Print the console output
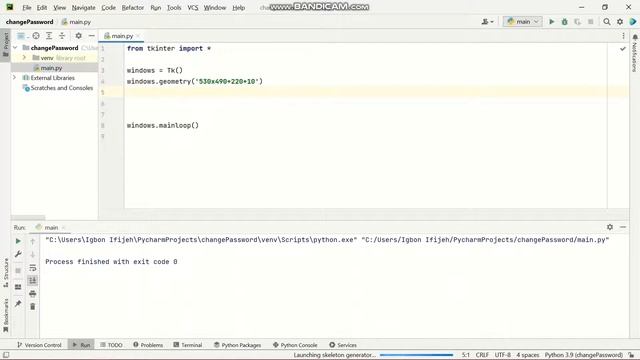Image resolution: width=640 pixels, height=360 pixels. (33, 293)
